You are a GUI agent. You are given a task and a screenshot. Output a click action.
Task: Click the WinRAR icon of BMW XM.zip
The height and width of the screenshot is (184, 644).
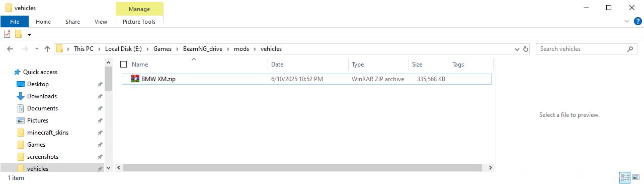click(x=135, y=79)
